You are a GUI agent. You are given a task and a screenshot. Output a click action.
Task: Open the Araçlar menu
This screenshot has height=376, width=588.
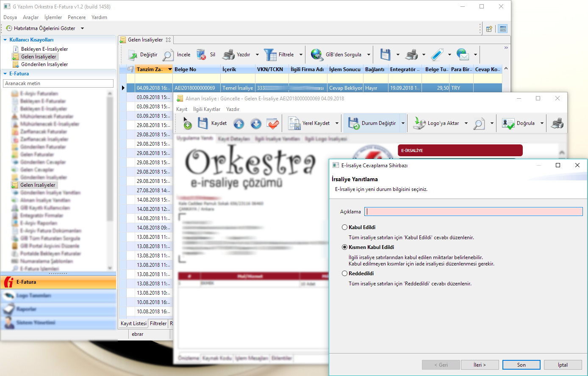(31, 17)
